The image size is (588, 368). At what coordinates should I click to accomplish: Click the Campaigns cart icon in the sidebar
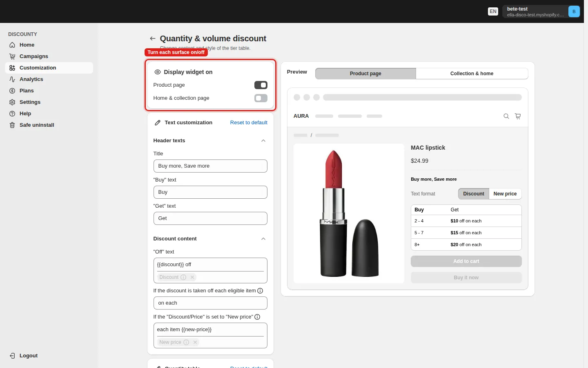(x=12, y=56)
